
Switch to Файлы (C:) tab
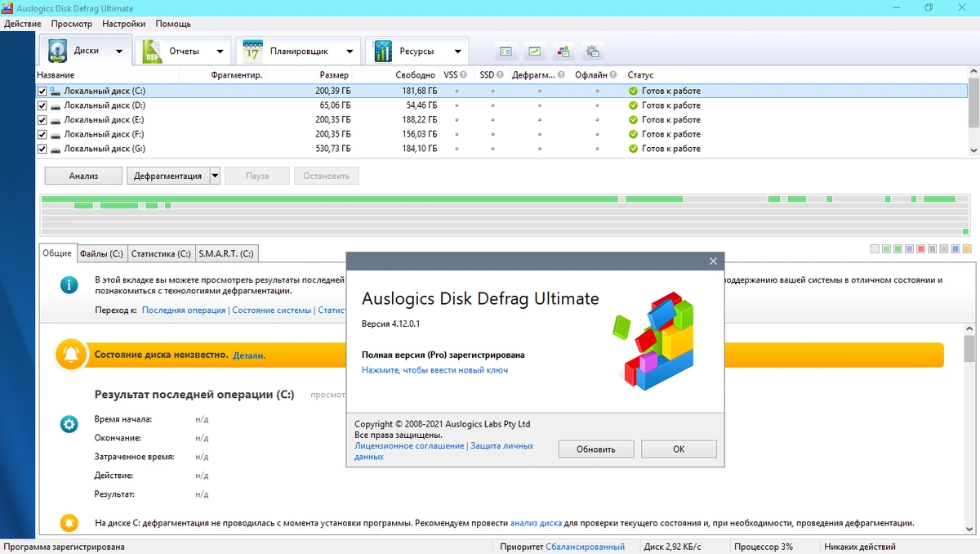click(x=102, y=253)
